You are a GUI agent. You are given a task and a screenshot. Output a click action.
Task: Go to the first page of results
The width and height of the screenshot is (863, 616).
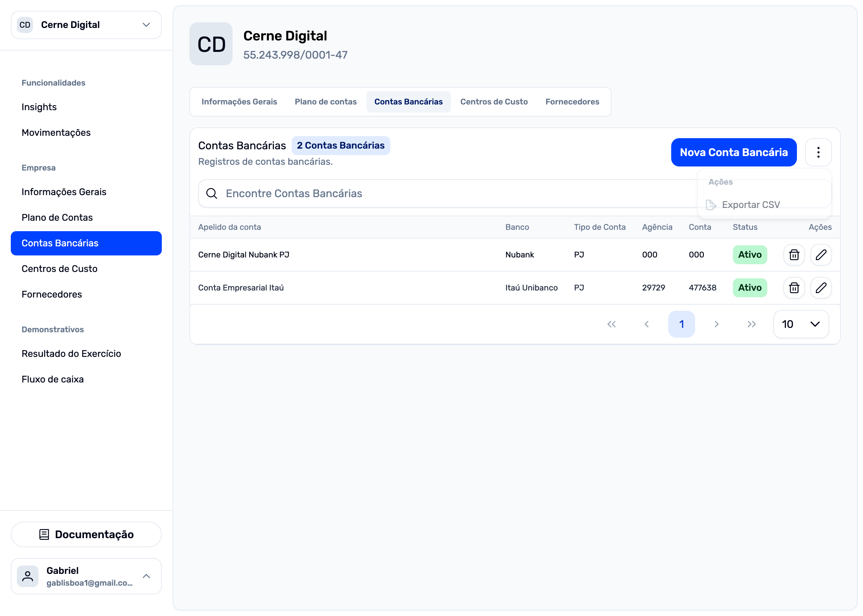[611, 324]
